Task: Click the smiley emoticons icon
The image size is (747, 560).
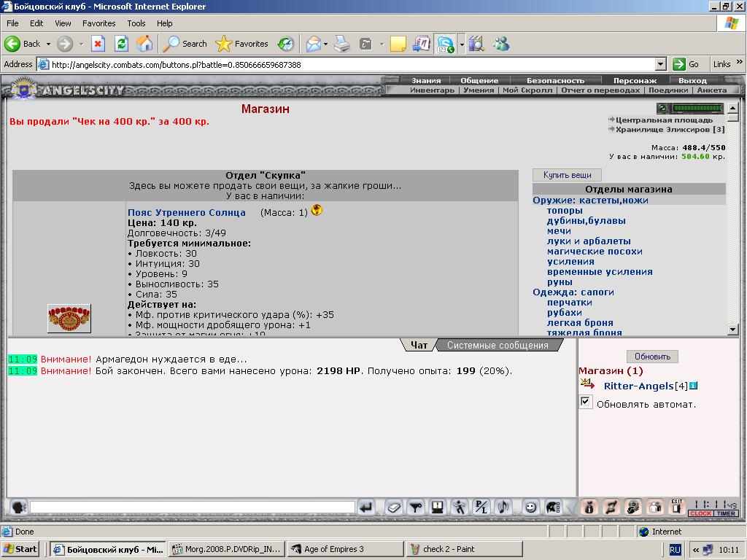Action: pos(530,507)
